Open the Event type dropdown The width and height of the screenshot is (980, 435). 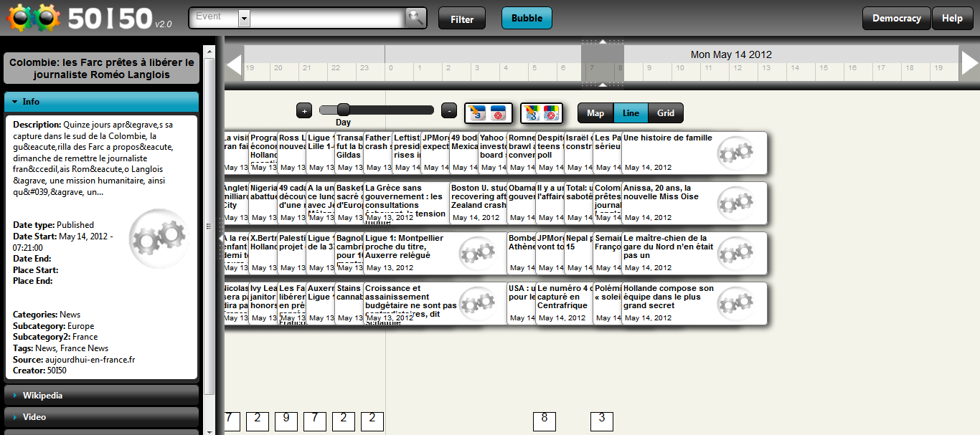click(x=244, y=19)
